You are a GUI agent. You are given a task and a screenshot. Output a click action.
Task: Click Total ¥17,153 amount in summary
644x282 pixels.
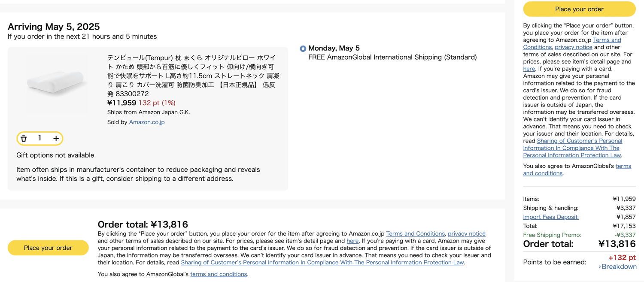(x=624, y=226)
